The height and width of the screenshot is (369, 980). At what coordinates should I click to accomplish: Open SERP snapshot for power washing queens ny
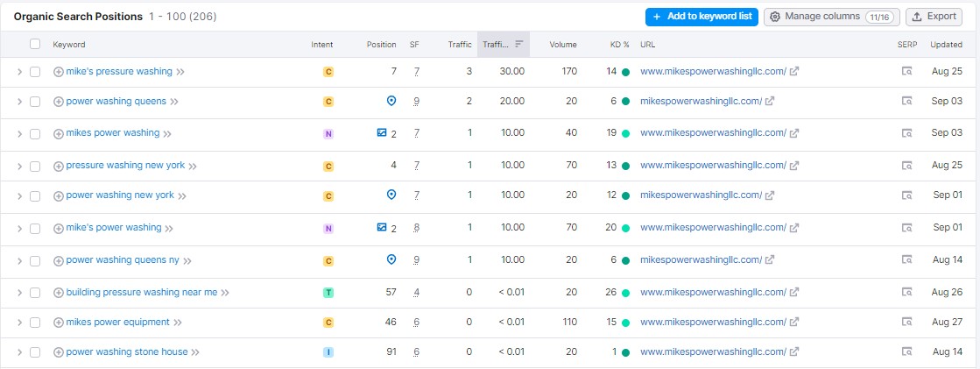point(907,259)
